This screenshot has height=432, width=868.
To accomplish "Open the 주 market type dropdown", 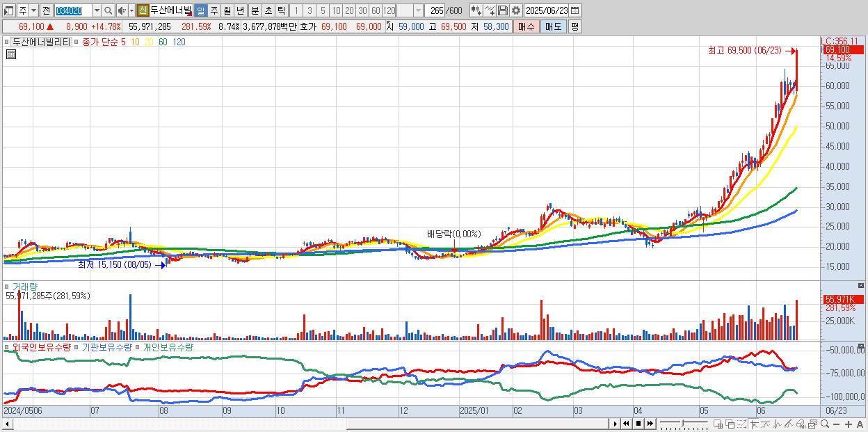I will point(34,10).
